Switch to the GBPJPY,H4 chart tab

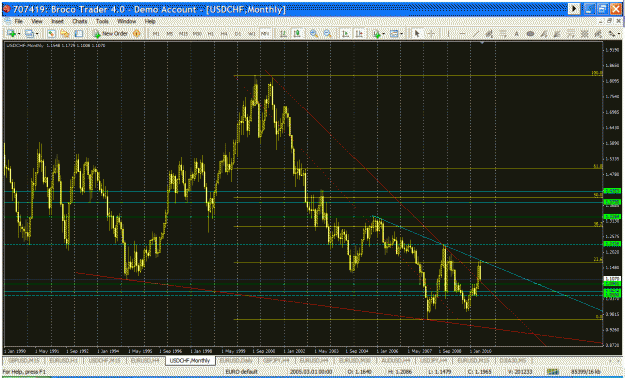[277, 360]
